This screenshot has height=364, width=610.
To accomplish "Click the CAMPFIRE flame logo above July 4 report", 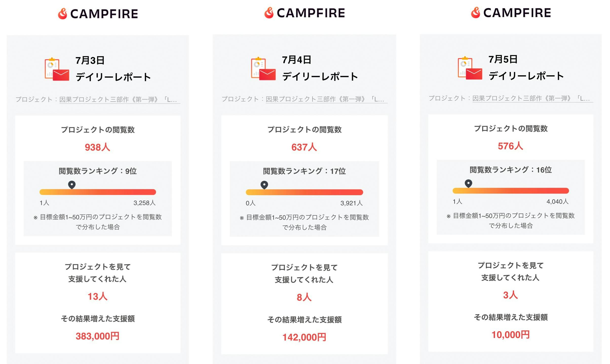I will coord(269,13).
